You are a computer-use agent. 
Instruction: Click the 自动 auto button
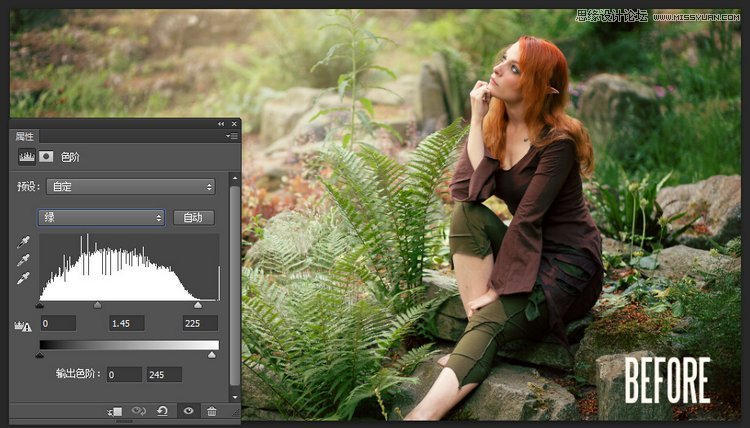coord(193,218)
